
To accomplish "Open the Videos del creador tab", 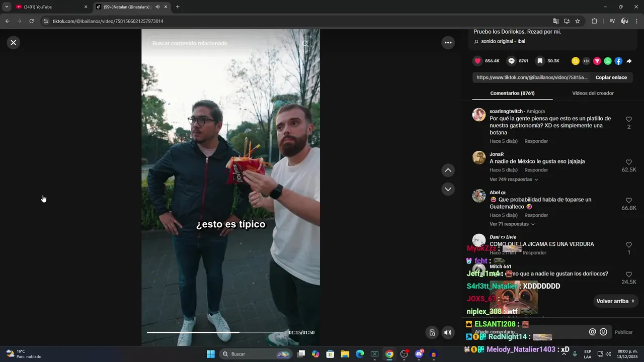I will 593,93.
